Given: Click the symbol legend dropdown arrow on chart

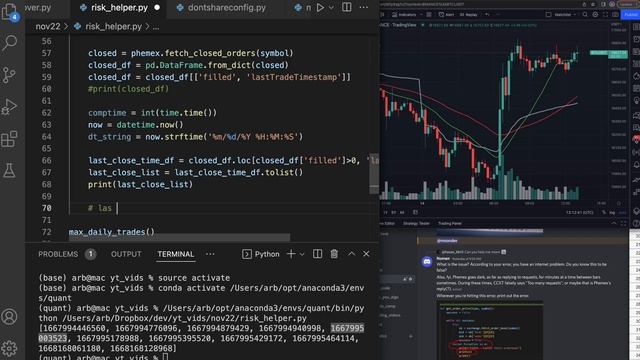Looking at the screenshot, I should [423, 25].
